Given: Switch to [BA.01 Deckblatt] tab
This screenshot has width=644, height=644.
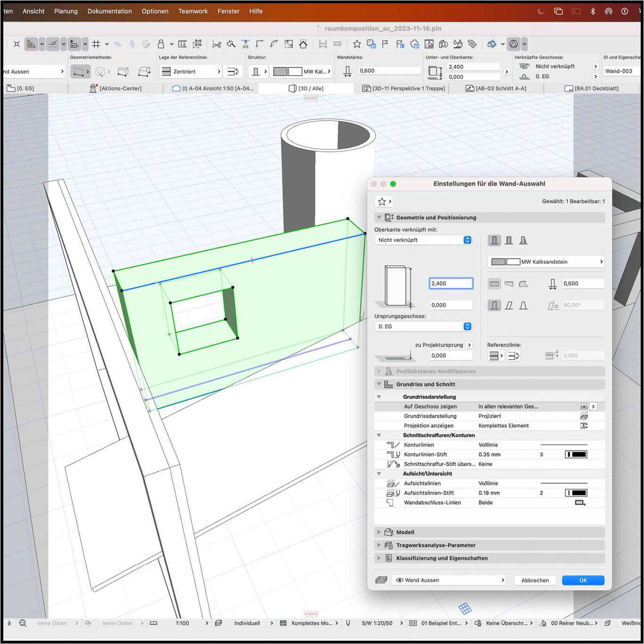Looking at the screenshot, I should (x=592, y=89).
